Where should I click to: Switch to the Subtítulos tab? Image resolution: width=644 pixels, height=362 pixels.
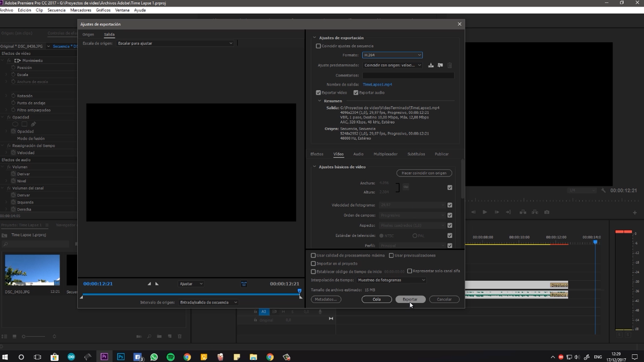coord(416,154)
